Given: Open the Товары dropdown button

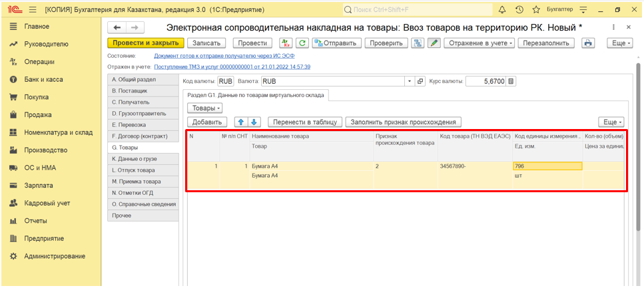Looking at the screenshot, I should (x=204, y=108).
